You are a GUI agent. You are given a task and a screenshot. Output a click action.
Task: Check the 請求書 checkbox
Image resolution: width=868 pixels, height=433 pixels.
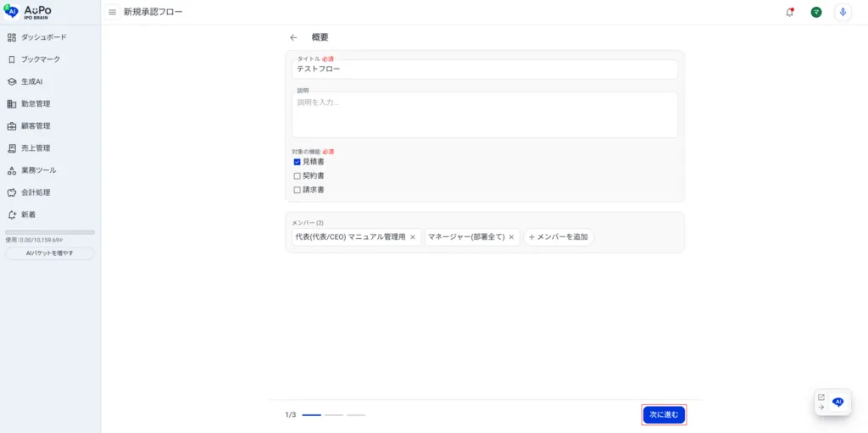point(297,189)
